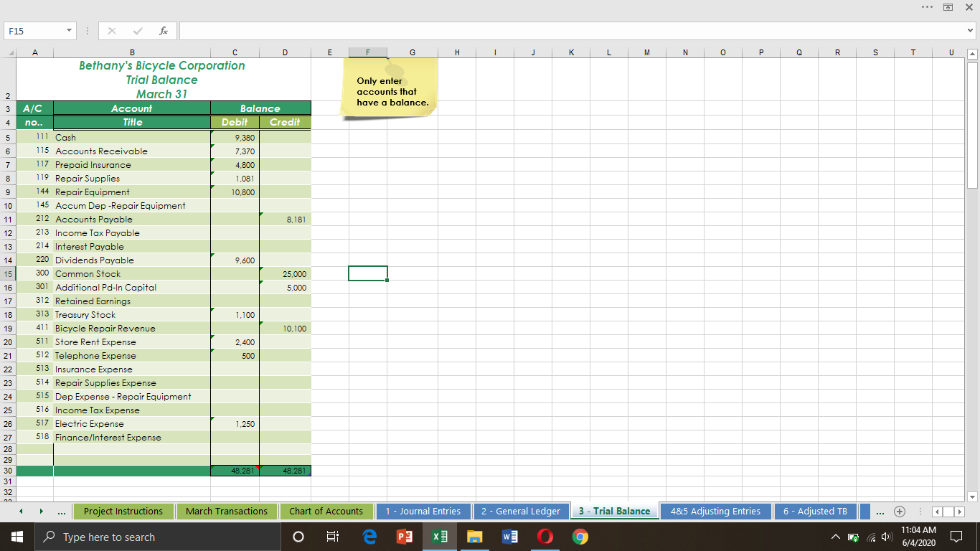The height and width of the screenshot is (551, 980).
Task: Select the column H header
Action: coord(457,52)
